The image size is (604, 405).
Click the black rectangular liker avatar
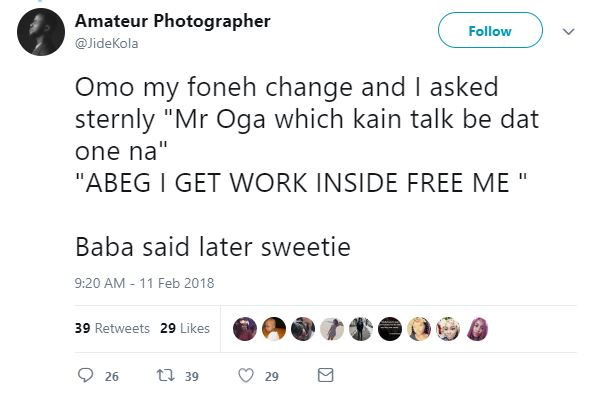390,328
